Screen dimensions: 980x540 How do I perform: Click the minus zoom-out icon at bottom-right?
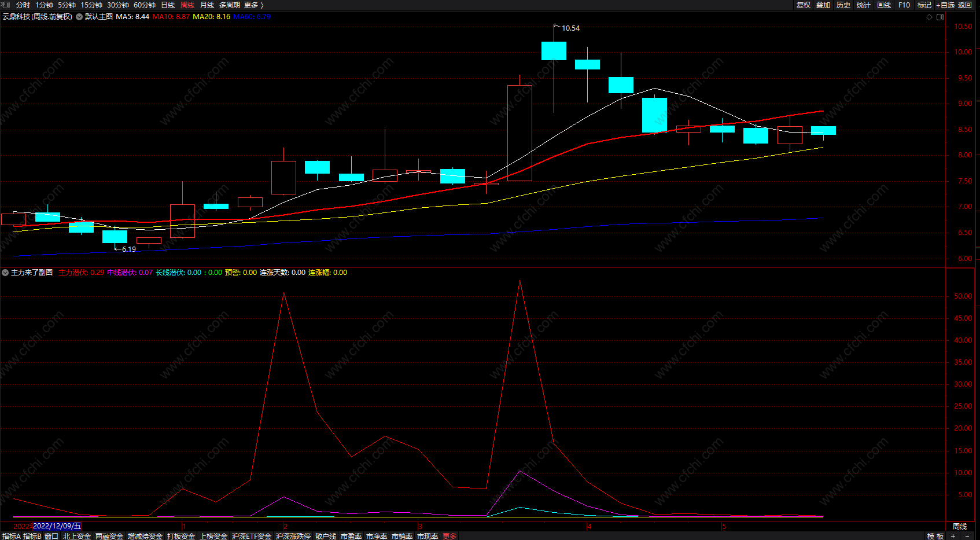click(967, 537)
